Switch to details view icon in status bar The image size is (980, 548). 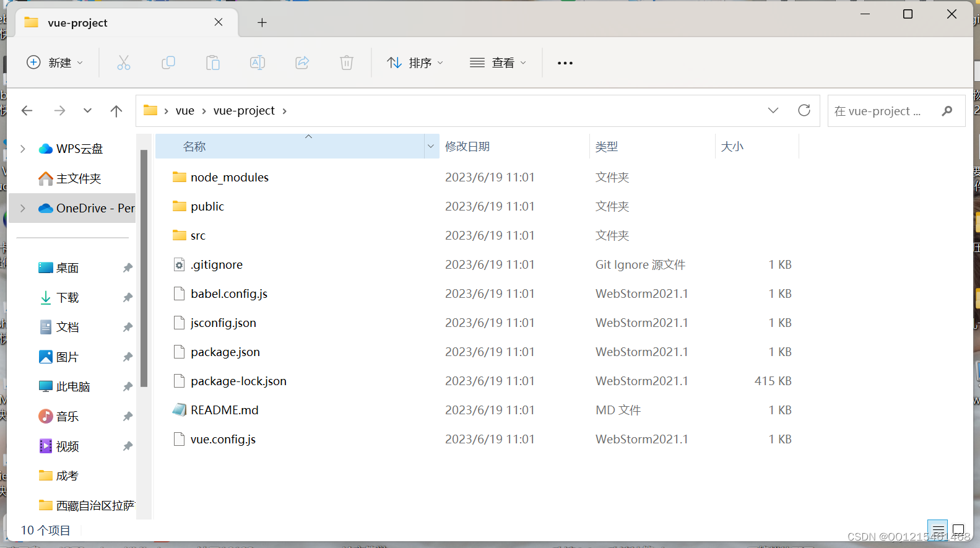[938, 529]
